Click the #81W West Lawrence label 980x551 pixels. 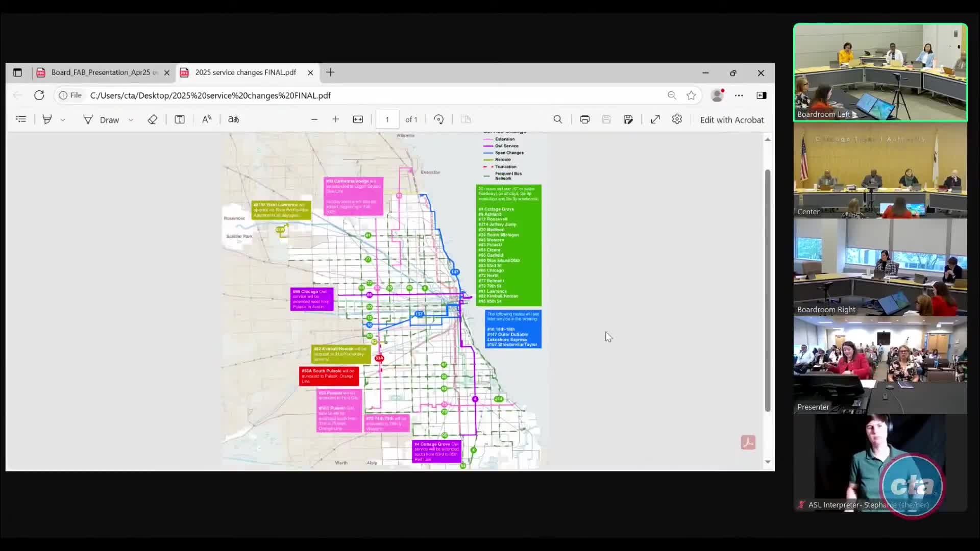point(281,210)
